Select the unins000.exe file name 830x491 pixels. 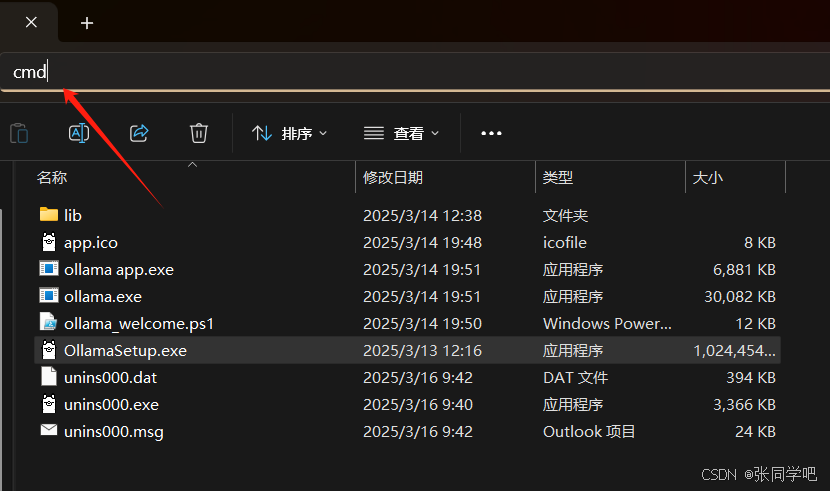pyautogui.click(x=112, y=405)
